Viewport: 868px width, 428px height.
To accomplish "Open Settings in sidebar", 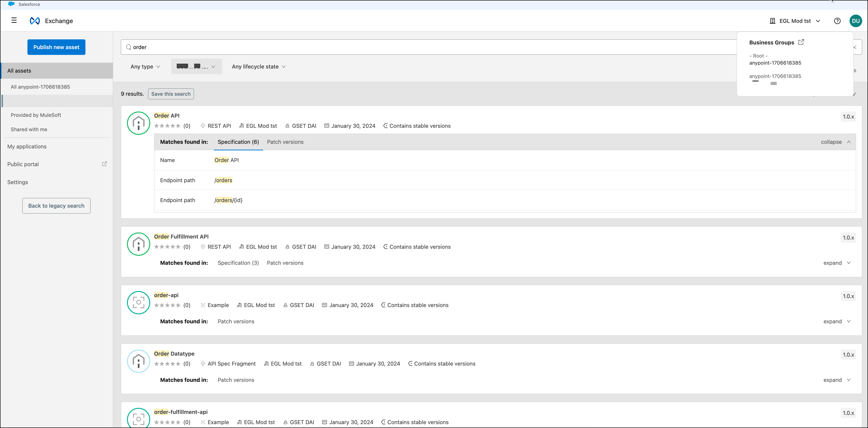I will [x=17, y=182].
